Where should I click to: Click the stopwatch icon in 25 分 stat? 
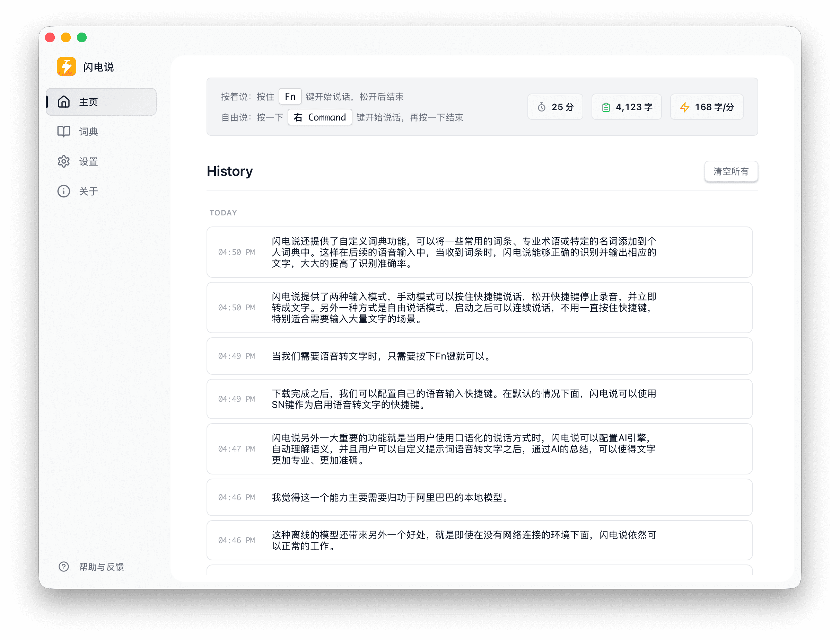coord(542,107)
